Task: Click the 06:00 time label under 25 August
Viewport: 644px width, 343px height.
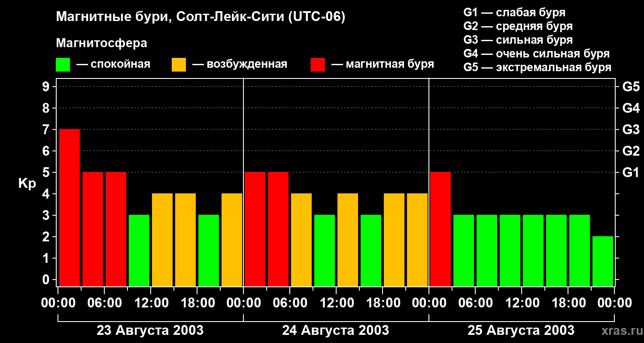Action: 475,303
